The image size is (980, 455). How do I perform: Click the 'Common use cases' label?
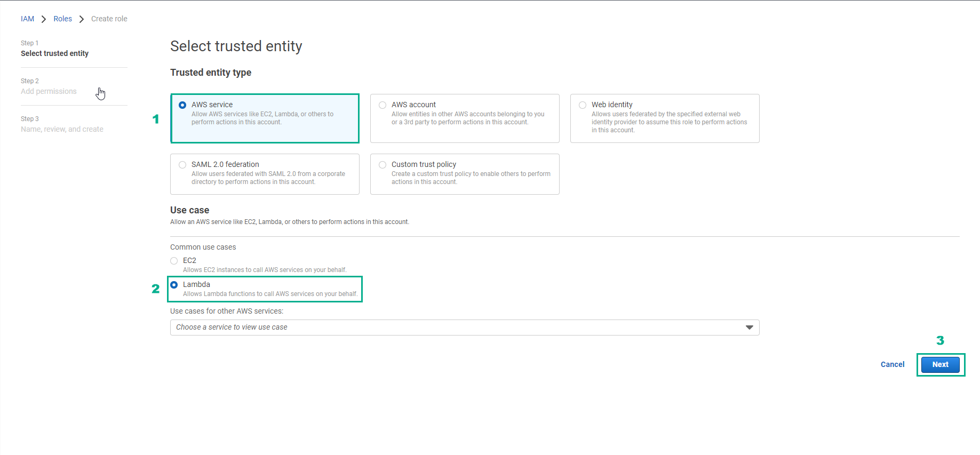pos(203,247)
